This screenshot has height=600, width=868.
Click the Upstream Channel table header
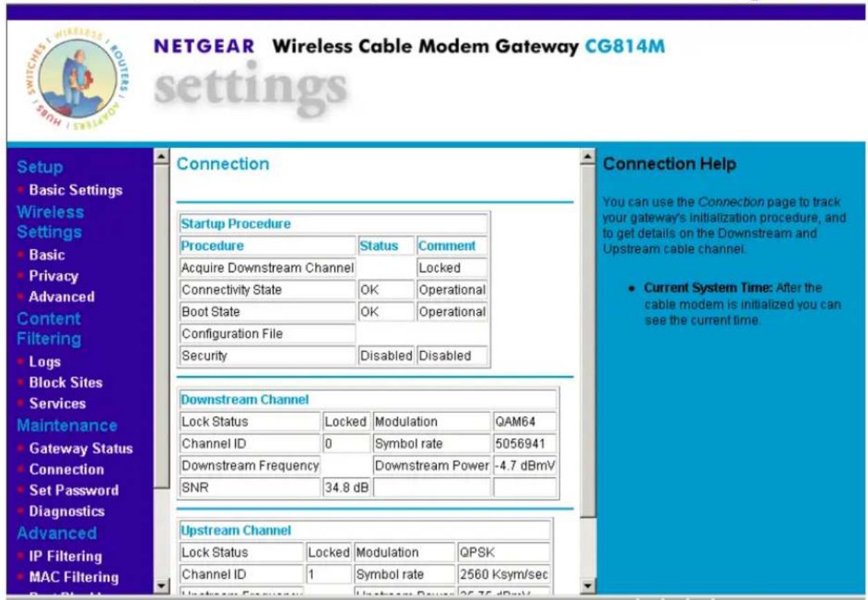tap(364, 530)
